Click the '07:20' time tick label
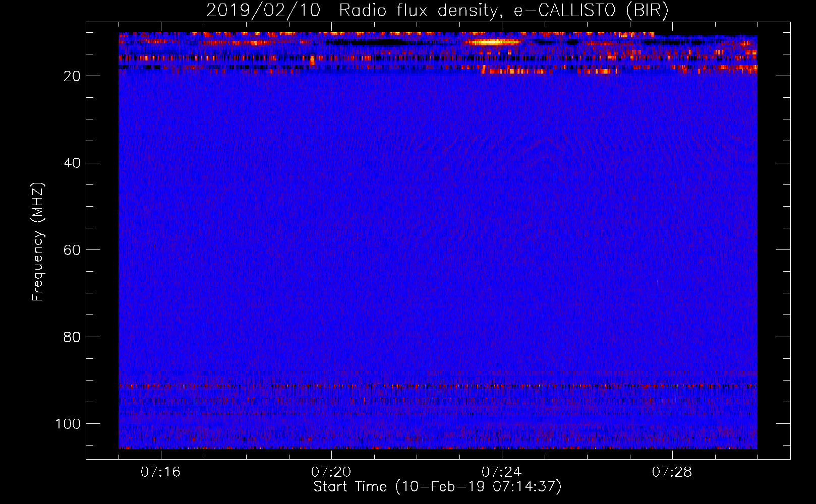816x504 pixels. coord(331,472)
